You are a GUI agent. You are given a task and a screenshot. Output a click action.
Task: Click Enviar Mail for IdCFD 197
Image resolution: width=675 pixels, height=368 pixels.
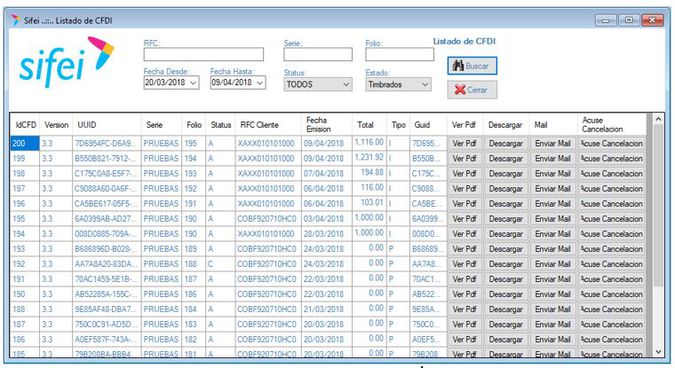point(552,189)
